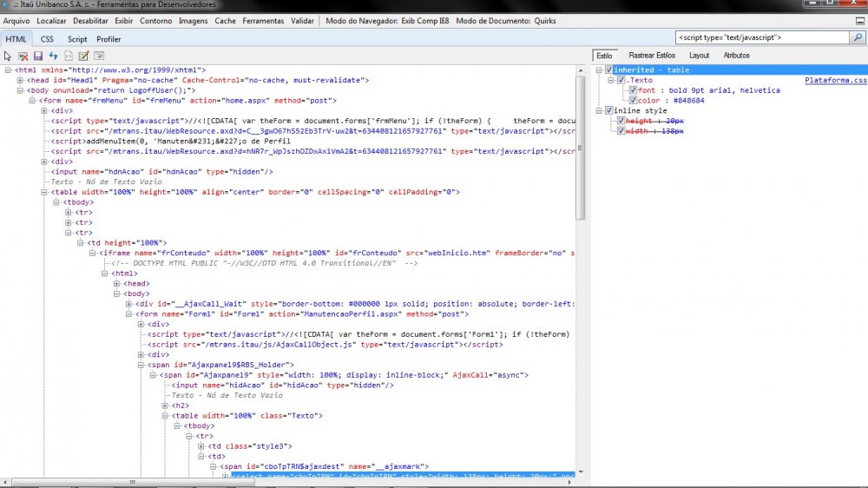Save the HTML using the floppy disk icon
Screen dimensions: 868x488
38,56
